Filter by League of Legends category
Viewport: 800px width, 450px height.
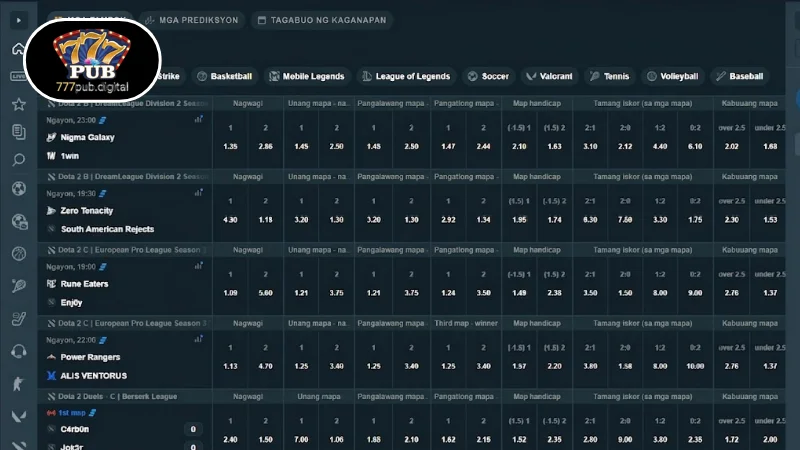coord(407,77)
